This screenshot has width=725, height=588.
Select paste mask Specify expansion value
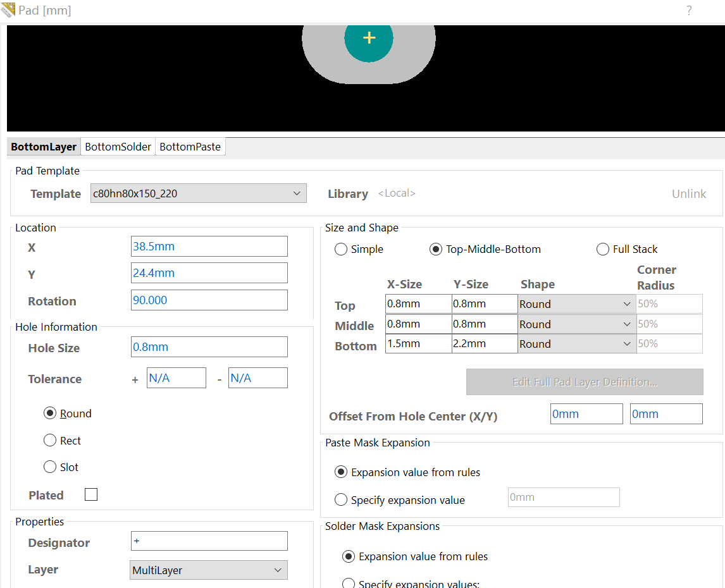(x=341, y=499)
